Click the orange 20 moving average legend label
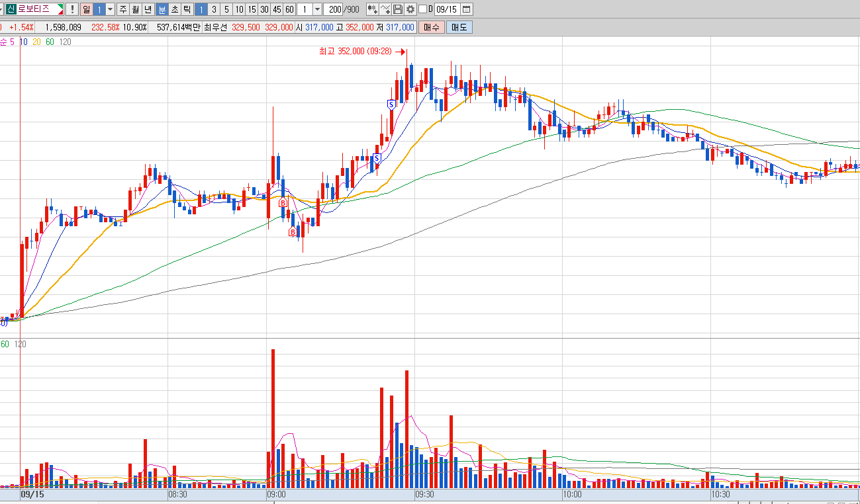 pos(36,42)
